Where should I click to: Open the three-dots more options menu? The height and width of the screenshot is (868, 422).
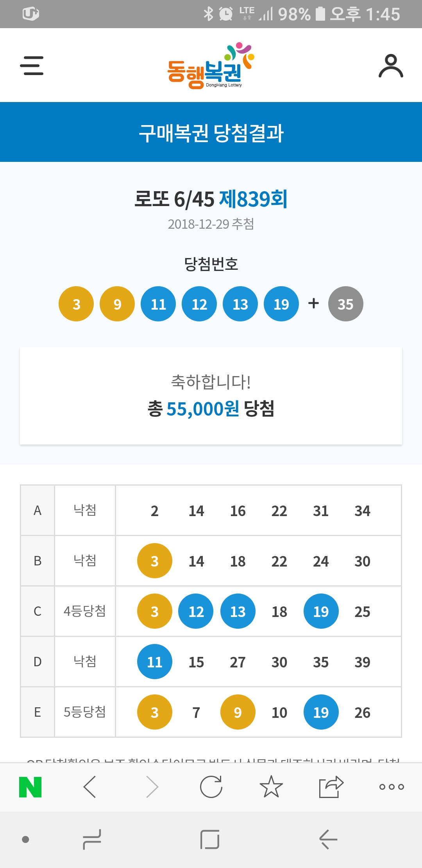392,787
